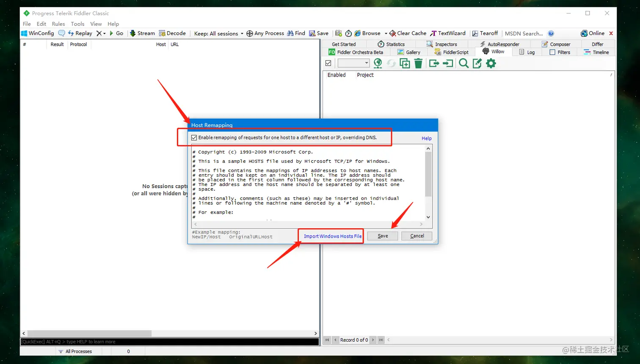Open the Host Remapping Help link
Screen dimensions: 640x364
pyautogui.click(x=426, y=138)
